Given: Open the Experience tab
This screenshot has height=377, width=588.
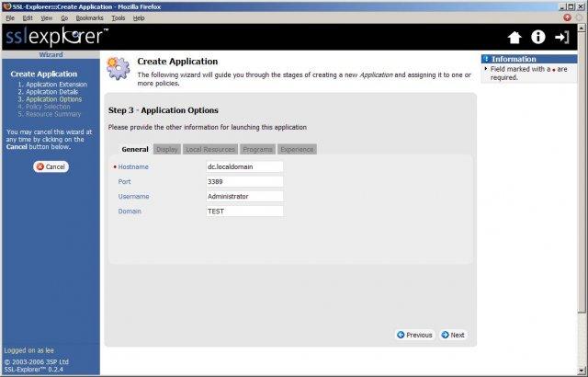Looking at the screenshot, I should tap(297, 149).
